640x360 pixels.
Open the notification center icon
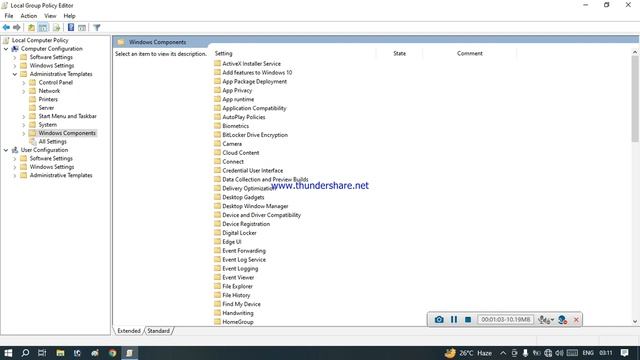pos(624,353)
